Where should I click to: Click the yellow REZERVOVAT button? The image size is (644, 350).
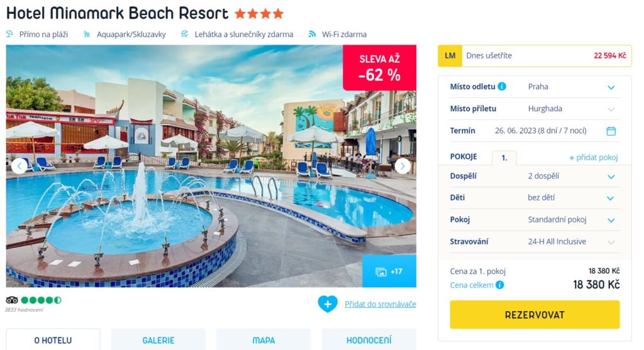(x=535, y=315)
